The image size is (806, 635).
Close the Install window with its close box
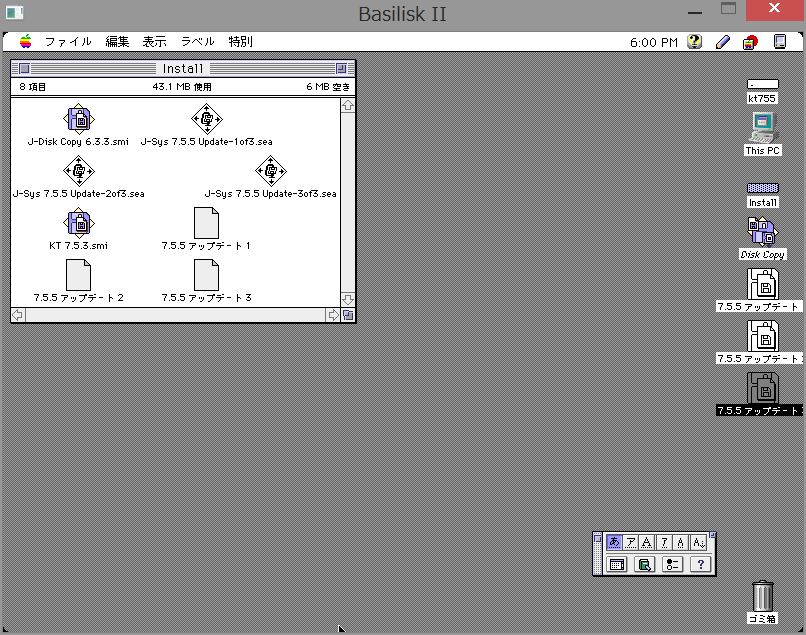pos(24,68)
